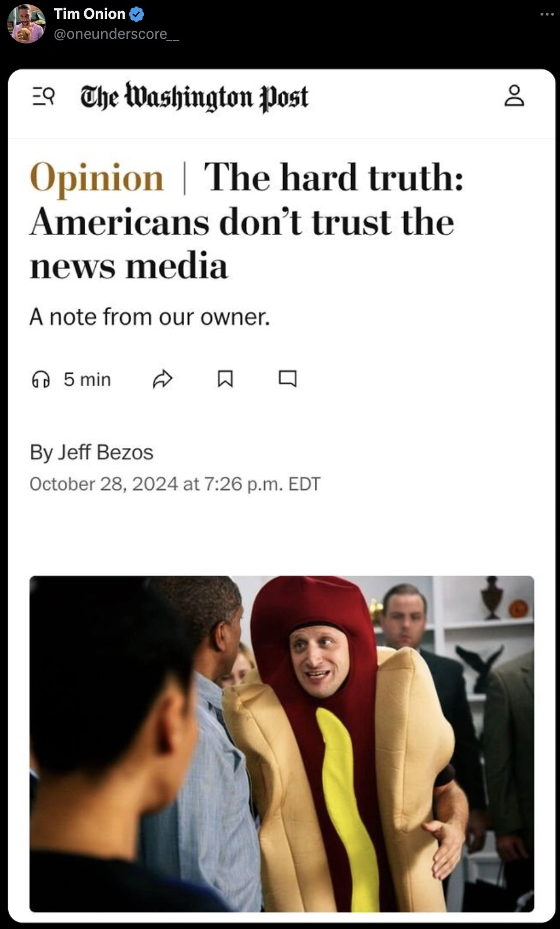Open the Opinion section label
Image resolution: width=560 pixels, height=929 pixels.
pyautogui.click(x=96, y=178)
